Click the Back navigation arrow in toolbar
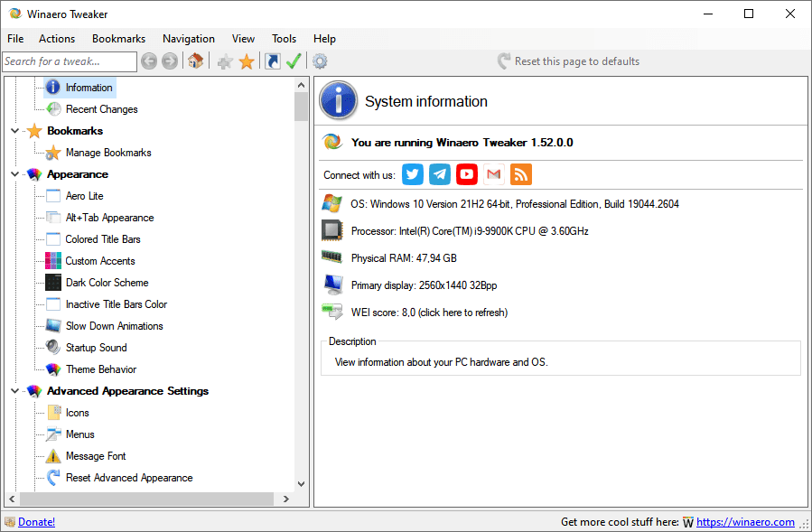 click(x=149, y=61)
